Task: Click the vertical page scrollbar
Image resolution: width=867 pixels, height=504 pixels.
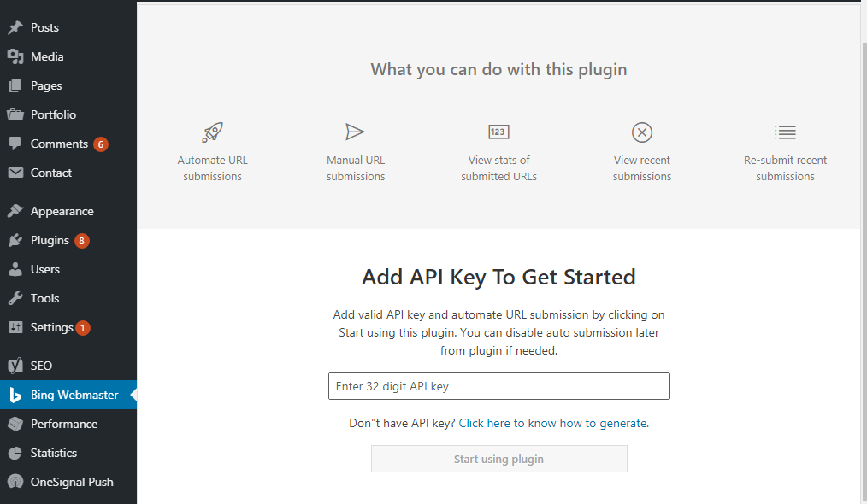Action: point(861,256)
